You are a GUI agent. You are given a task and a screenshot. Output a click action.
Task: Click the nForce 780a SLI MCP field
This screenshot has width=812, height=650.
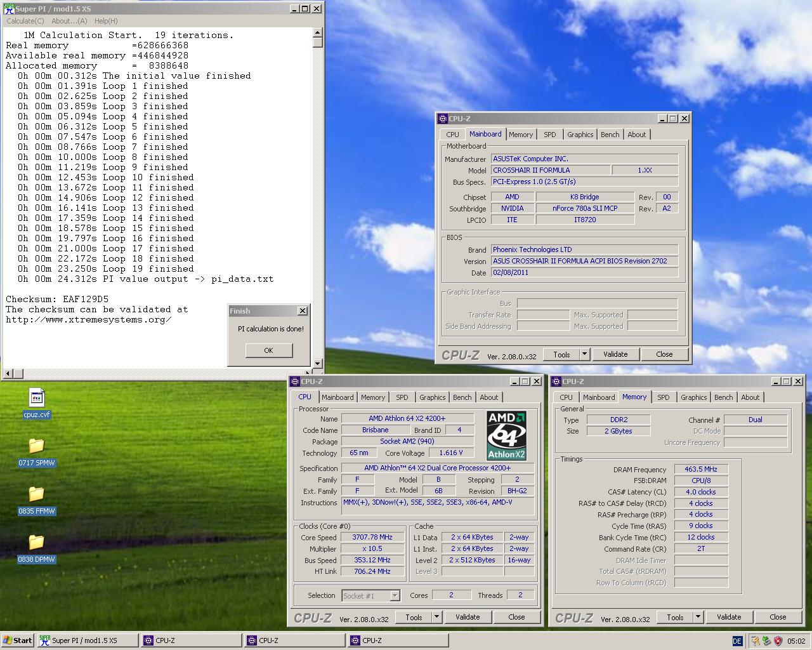point(585,208)
